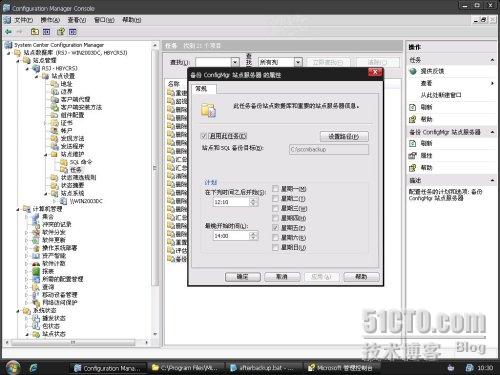The height and width of the screenshot is (375, 500).
Task: Click the 发现方法 icon in the tree
Action: [x=55, y=138]
